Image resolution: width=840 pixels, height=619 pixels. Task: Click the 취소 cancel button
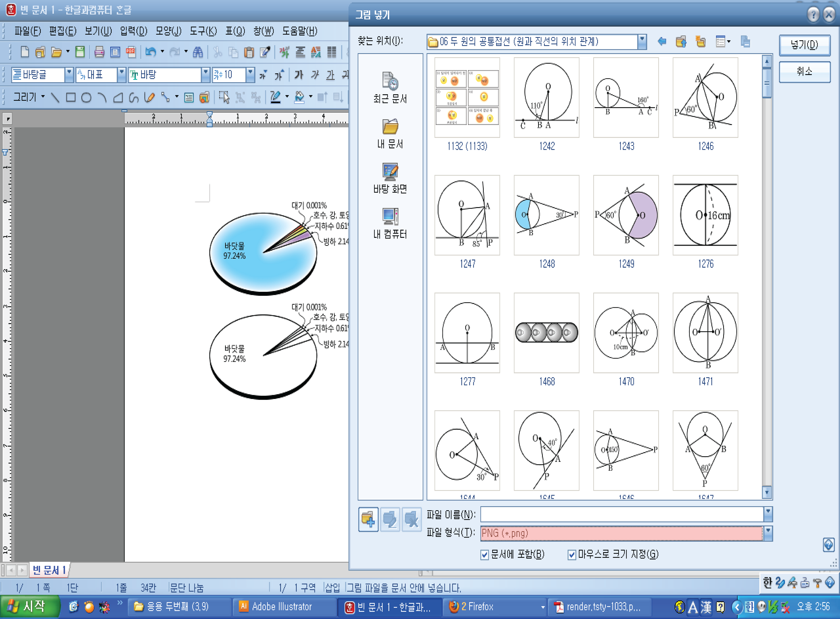coord(804,72)
